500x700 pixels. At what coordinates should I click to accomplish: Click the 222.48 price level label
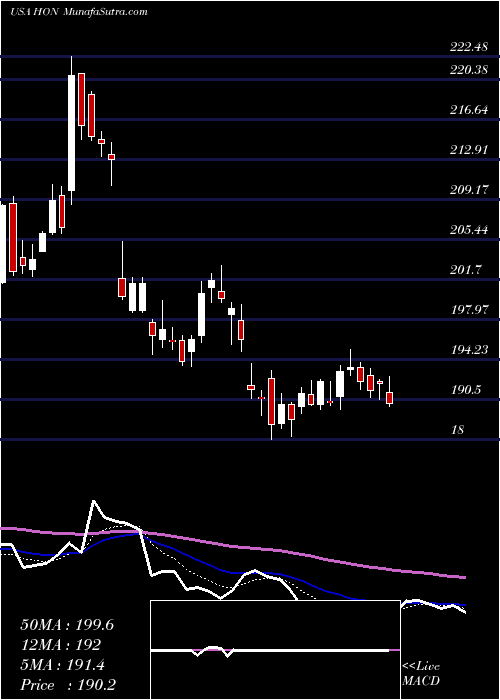(x=469, y=47)
